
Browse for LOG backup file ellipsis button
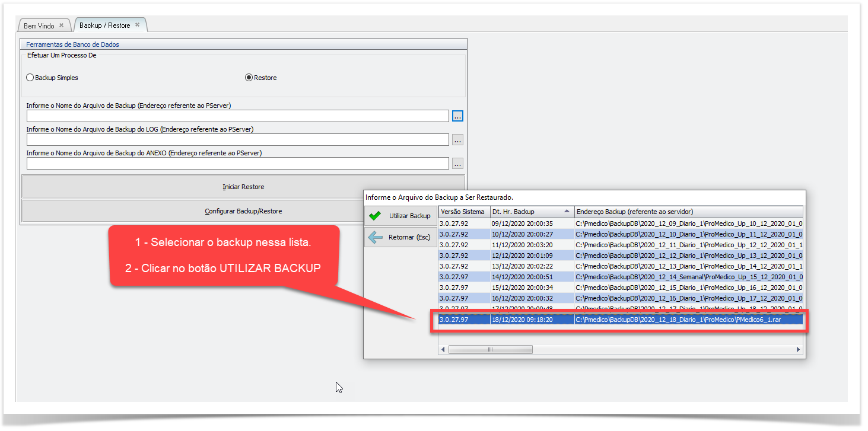tap(457, 140)
